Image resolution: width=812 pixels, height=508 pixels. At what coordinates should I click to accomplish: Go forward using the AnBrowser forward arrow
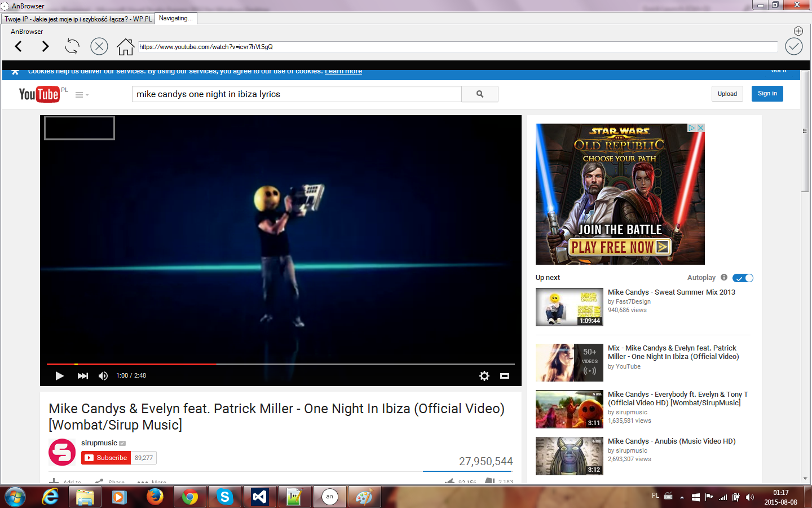(x=45, y=46)
